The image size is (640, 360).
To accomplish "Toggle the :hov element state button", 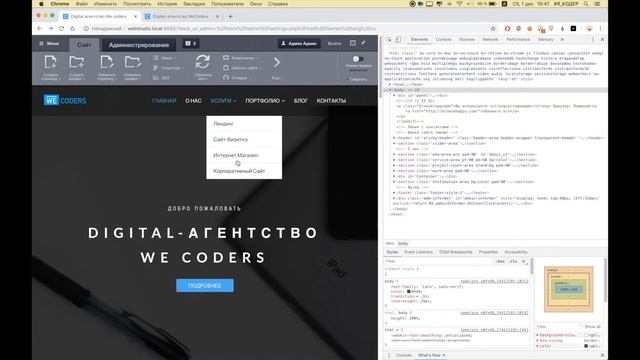I will pos(501,261).
